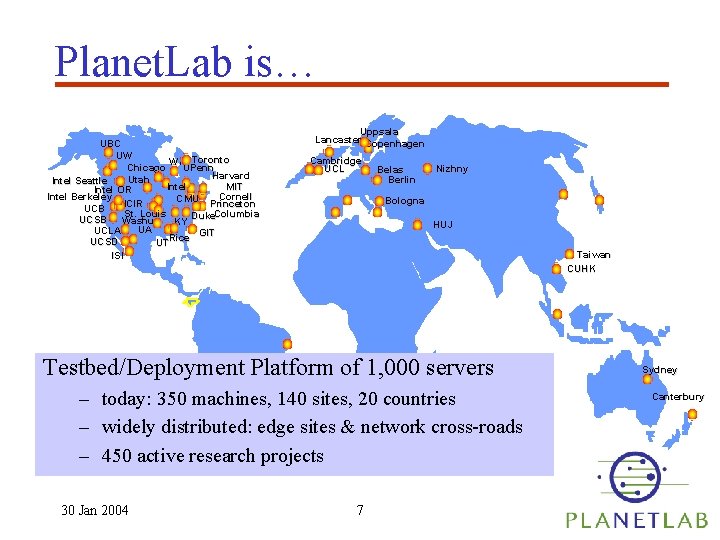Select the "Cornell" label
The image size is (720, 540).
[236, 197]
